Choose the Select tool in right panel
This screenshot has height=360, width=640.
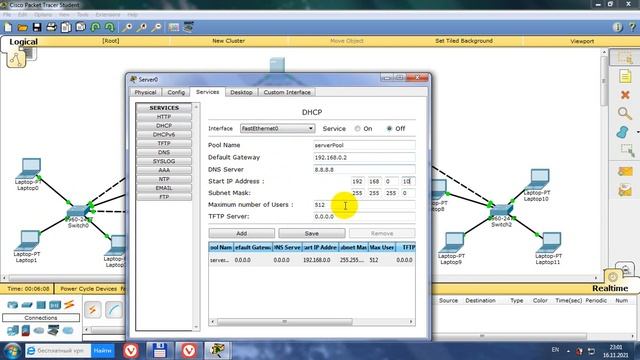624,58
